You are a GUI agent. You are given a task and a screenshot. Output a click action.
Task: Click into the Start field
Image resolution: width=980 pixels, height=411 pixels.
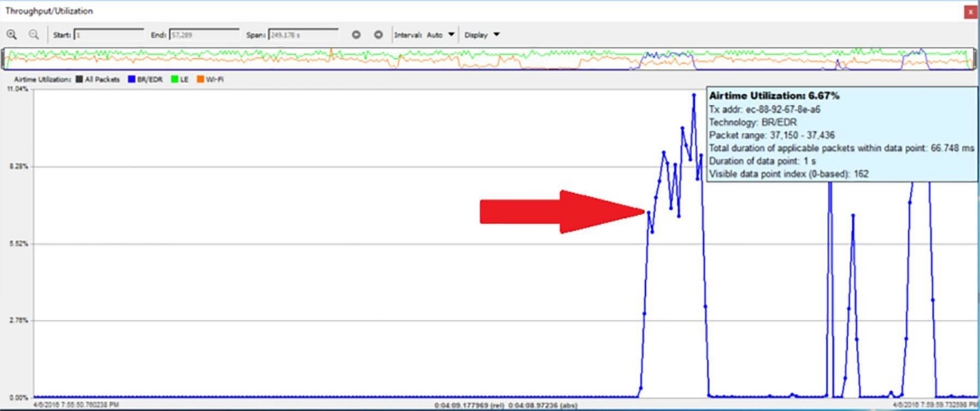point(108,34)
